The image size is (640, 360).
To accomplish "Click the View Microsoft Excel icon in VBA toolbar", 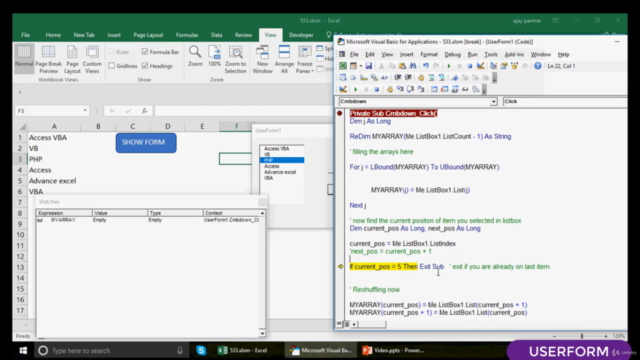I will click(343, 66).
